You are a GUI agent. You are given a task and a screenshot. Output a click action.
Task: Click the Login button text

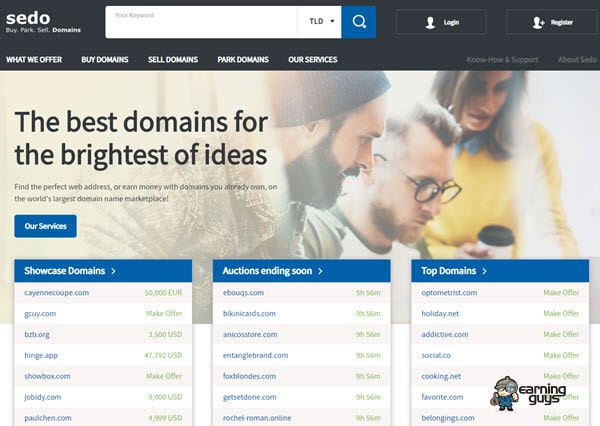pyautogui.click(x=451, y=23)
